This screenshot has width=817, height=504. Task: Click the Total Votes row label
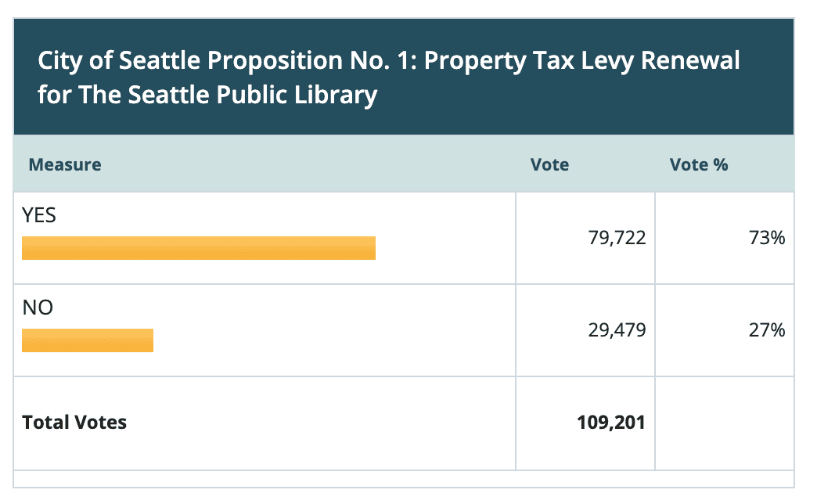coord(74,423)
